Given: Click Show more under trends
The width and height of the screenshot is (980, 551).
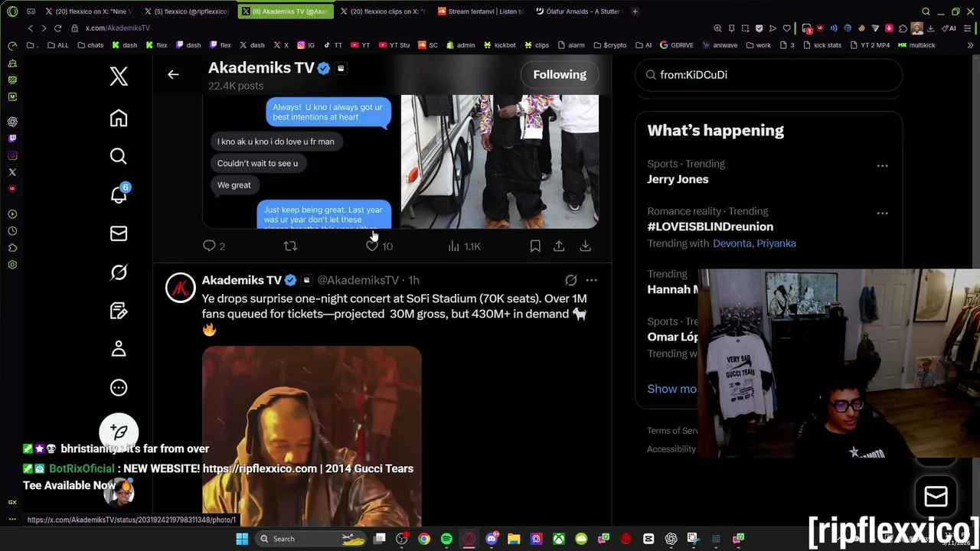Looking at the screenshot, I should click(671, 389).
